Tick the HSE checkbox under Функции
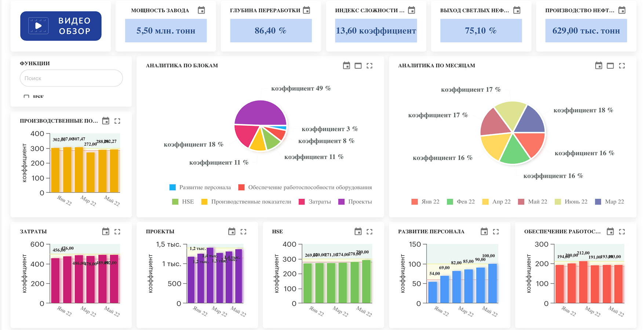Screen dimensions: 644x330 pyautogui.click(x=26, y=97)
